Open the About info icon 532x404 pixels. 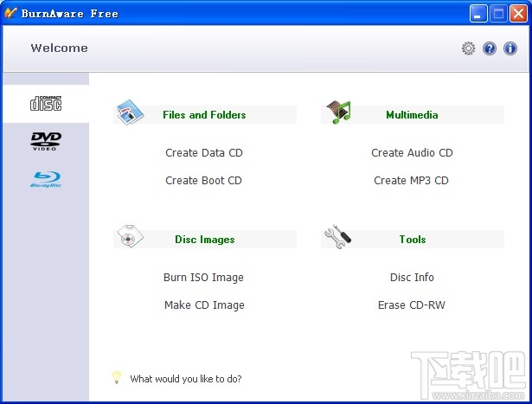(x=510, y=48)
